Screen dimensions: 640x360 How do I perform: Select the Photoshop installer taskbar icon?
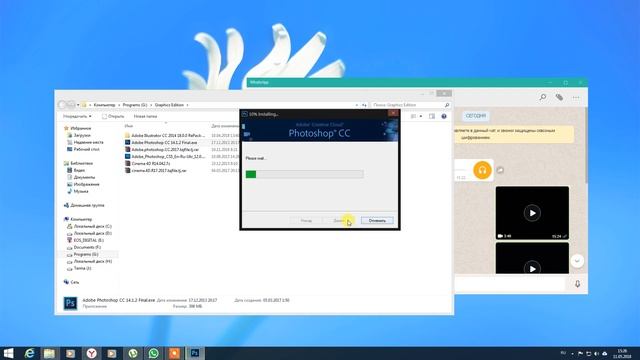pyautogui.click(x=195, y=353)
